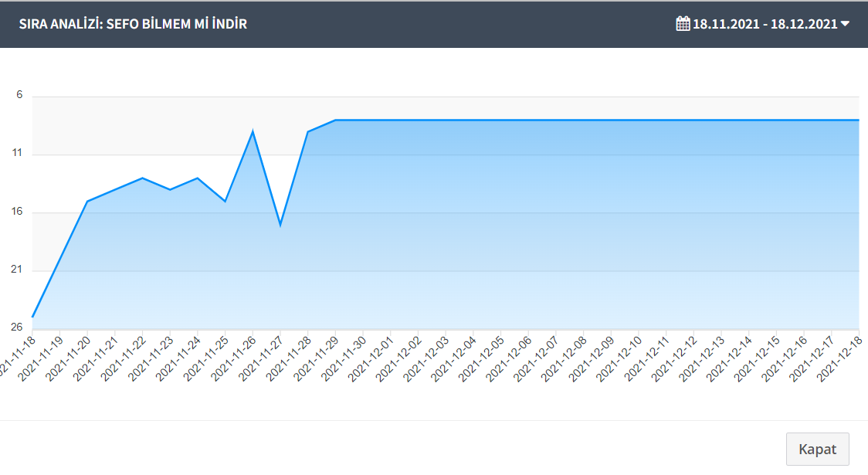Click the chart point at 2021-11-29

point(335,120)
